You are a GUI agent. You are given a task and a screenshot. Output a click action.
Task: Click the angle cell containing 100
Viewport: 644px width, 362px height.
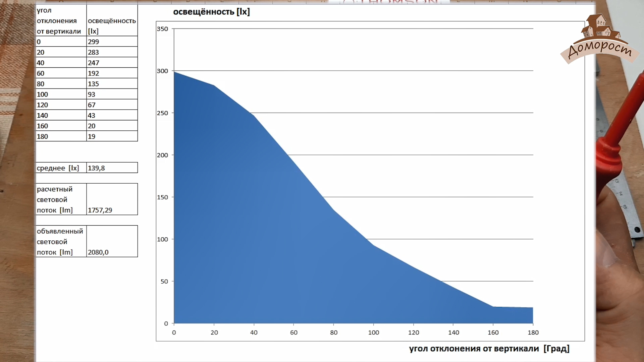[x=61, y=94]
